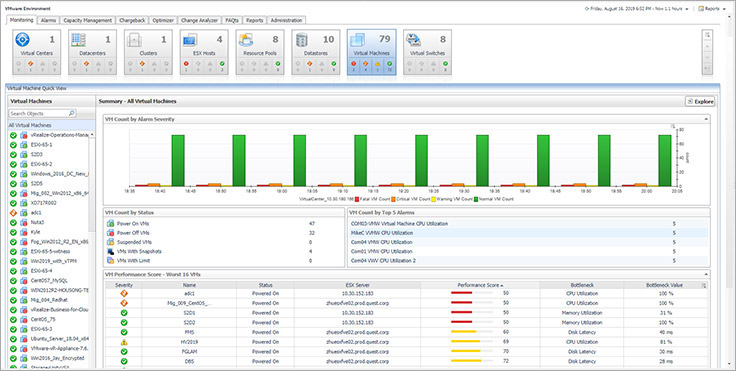
Task: Open the Reports dropdown arrow
Action: coord(725,9)
